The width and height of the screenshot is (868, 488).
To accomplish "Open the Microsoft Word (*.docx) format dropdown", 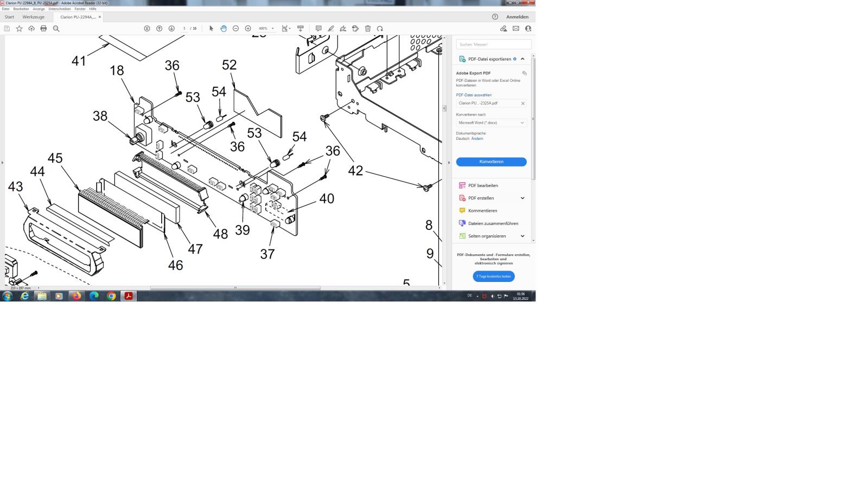I will 492,123.
